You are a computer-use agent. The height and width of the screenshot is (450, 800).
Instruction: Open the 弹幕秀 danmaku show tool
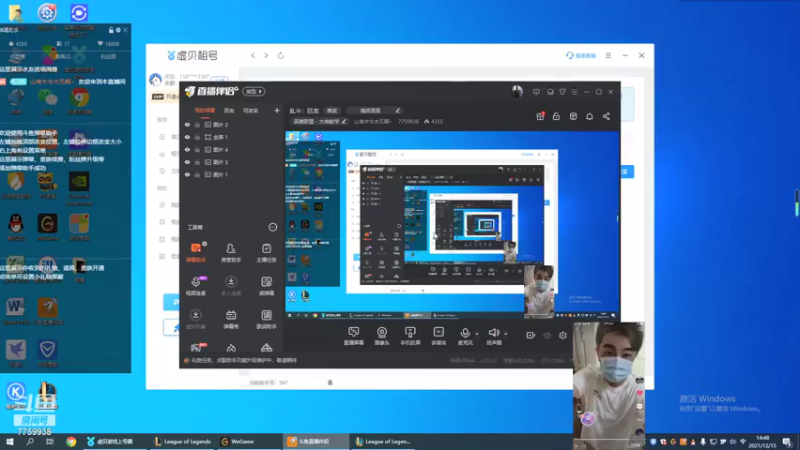[231, 319]
